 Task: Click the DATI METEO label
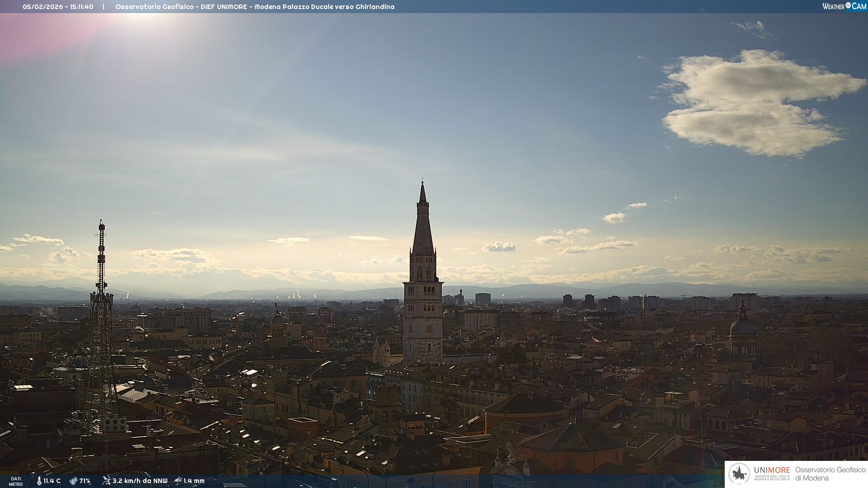(16, 481)
